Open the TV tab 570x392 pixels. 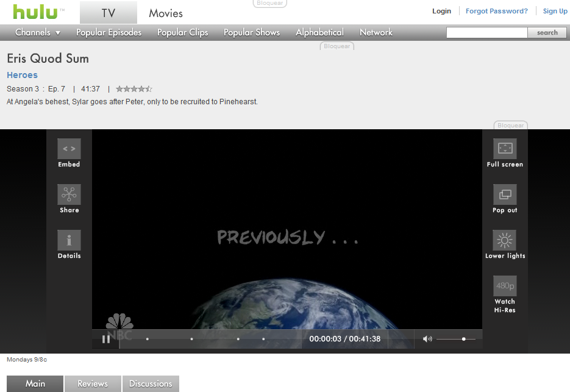click(109, 13)
